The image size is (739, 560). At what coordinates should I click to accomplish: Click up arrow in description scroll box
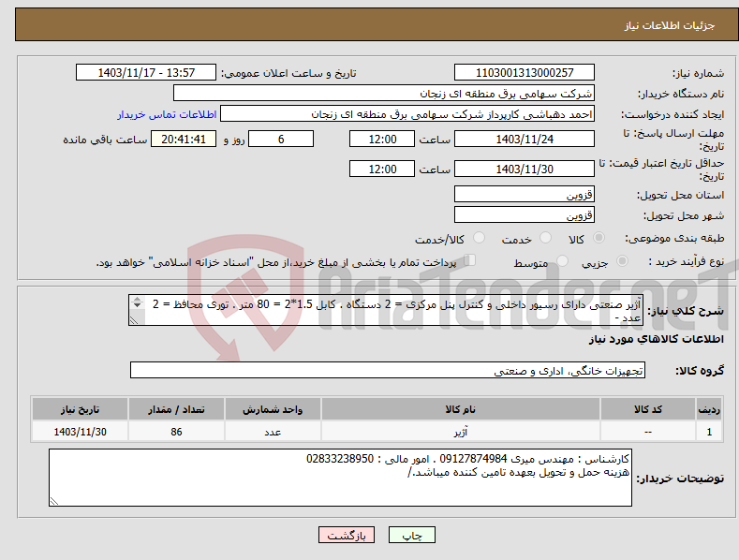(x=137, y=300)
